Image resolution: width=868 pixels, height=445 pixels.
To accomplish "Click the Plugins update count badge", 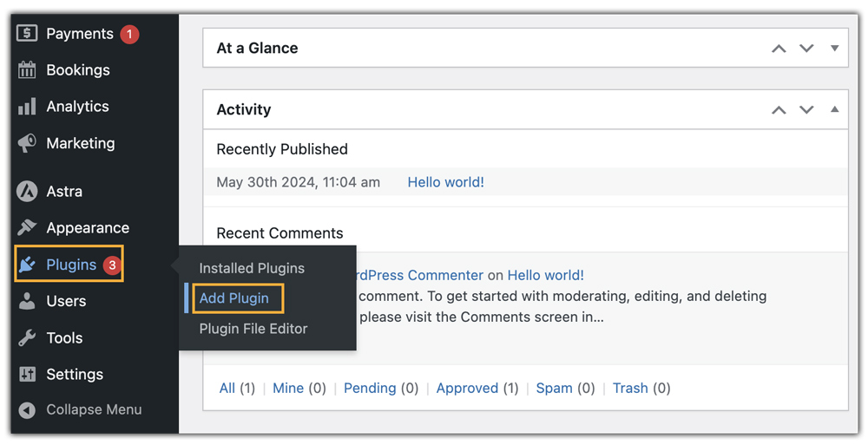I will click(112, 265).
